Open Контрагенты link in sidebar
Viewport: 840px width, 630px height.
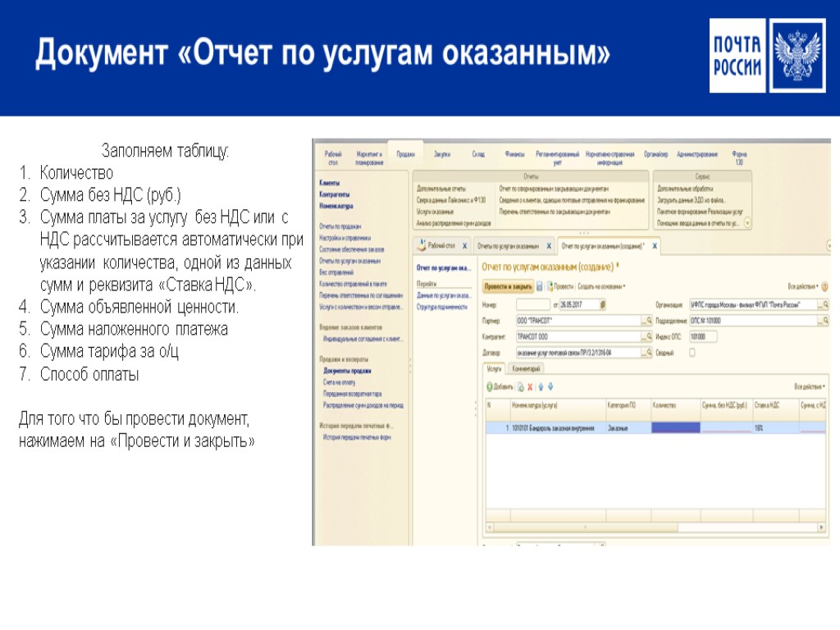pos(335,194)
